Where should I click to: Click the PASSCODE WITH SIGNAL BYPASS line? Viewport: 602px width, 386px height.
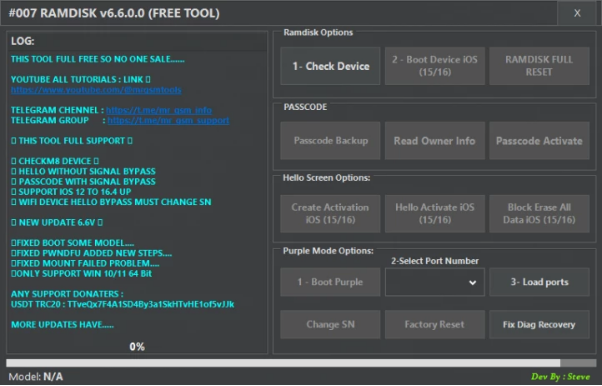[83, 182]
